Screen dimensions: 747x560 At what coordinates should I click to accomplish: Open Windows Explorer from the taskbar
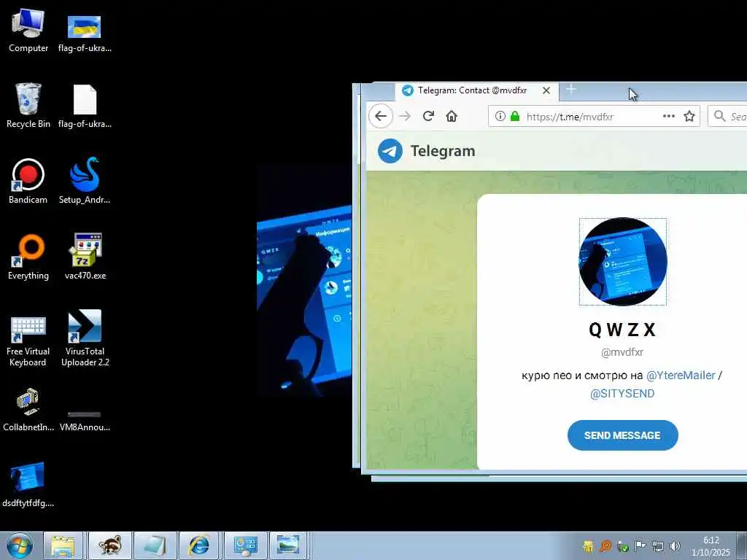[x=63, y=545]
